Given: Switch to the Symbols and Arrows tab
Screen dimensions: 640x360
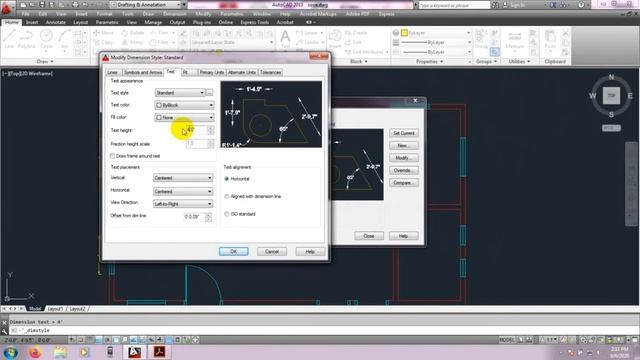Looking at the screenshot, I should pos(143,72).
